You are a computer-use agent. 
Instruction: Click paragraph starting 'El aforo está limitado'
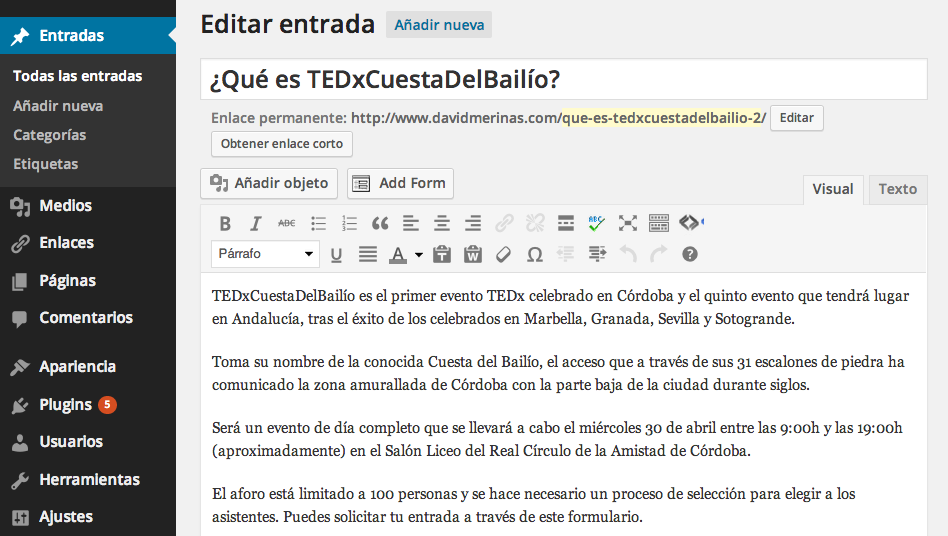533,505
